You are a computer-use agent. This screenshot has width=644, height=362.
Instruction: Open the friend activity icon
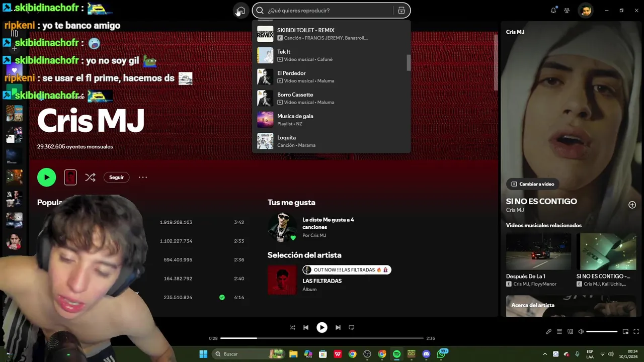567,11
